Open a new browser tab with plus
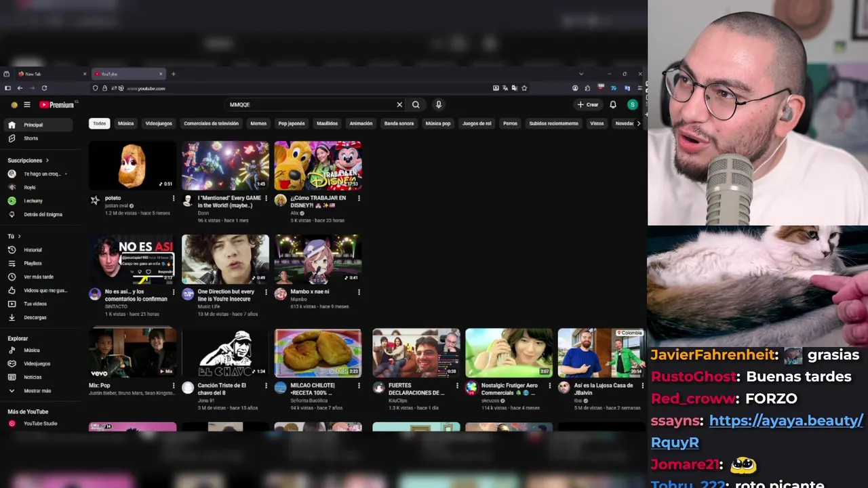868x488 pixels. coord(173,74)
